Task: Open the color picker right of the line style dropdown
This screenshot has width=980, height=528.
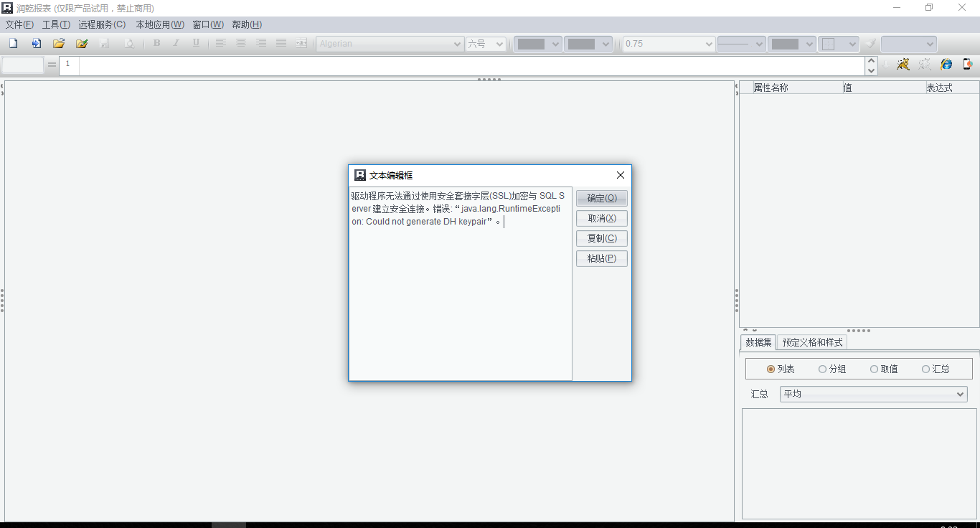Action: pos(792,44)
